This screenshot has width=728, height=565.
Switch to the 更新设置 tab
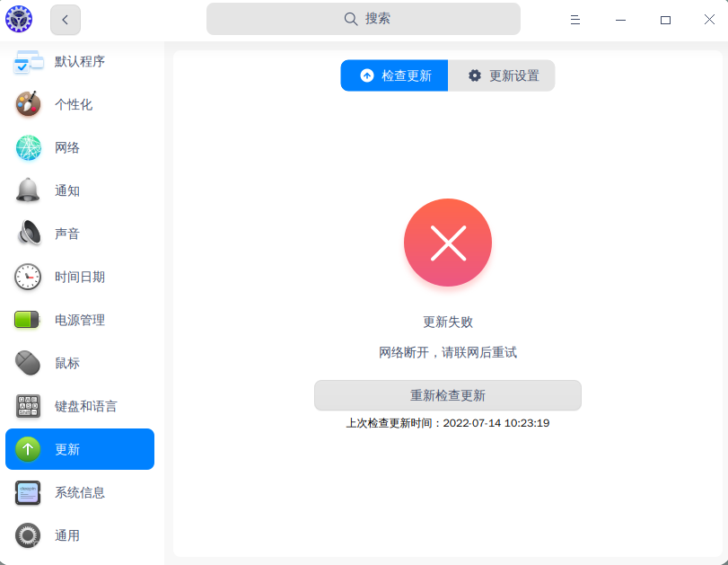[501, 75]
